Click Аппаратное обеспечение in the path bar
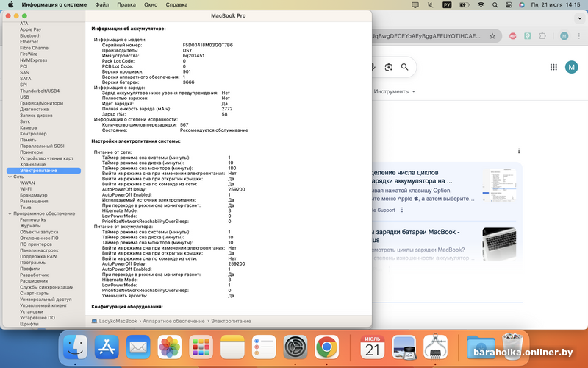Screen dimensions: 588x368 (173, 321)
